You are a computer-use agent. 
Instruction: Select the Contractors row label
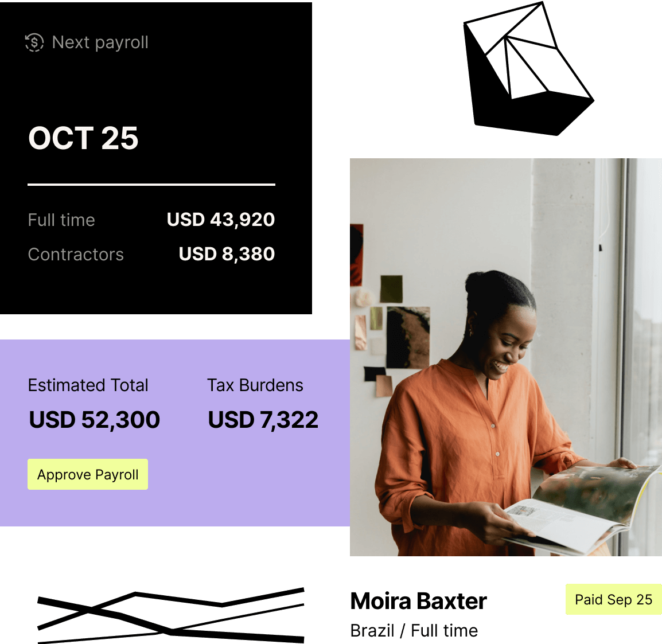(76, 255)
